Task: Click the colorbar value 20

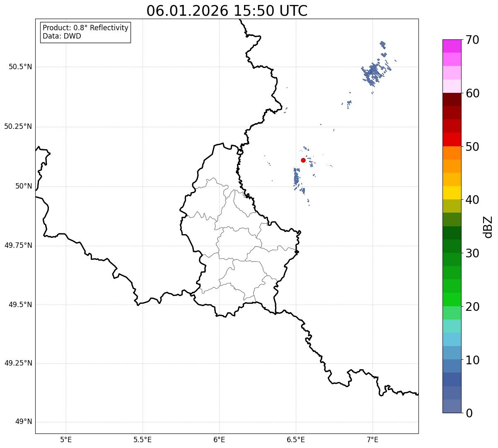Action: [472, 307]
